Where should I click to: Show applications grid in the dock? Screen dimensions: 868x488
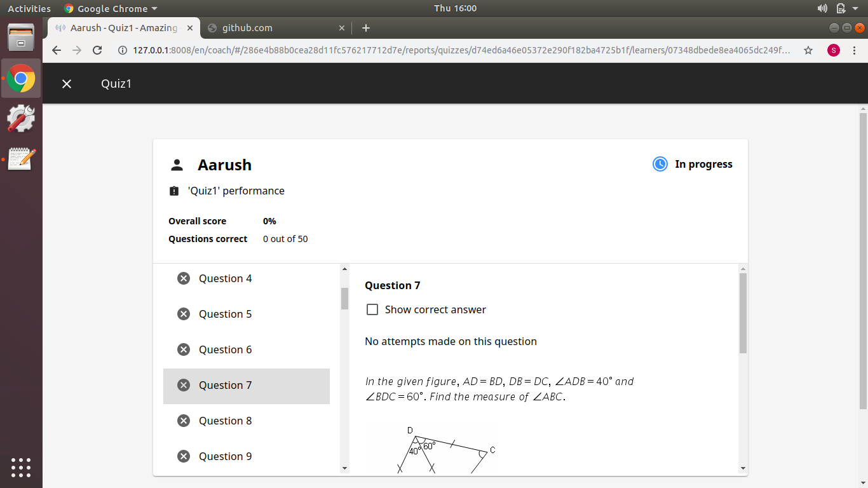coord(21,467)
